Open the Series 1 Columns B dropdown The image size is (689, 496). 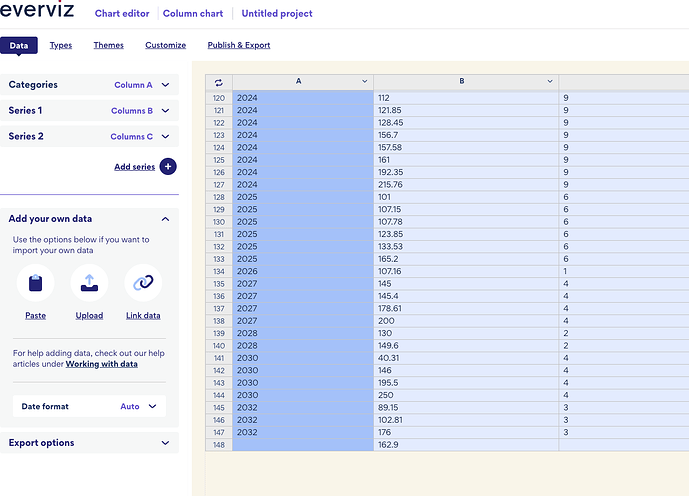[x=165, y=111]
